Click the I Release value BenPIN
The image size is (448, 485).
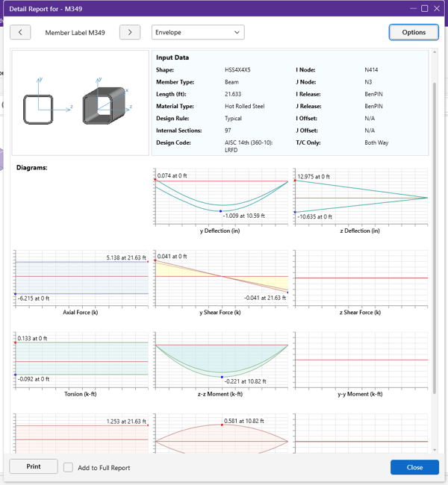(373, 94)
